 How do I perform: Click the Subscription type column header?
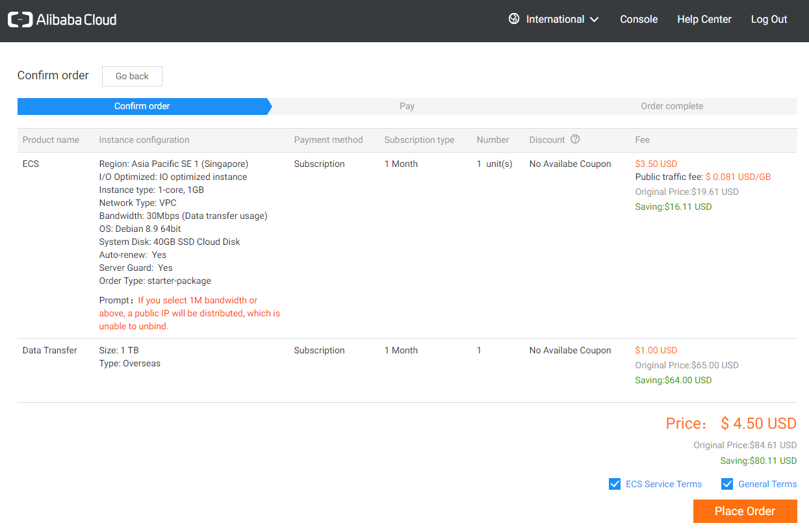pyautogui.click(x=419, y=140)
